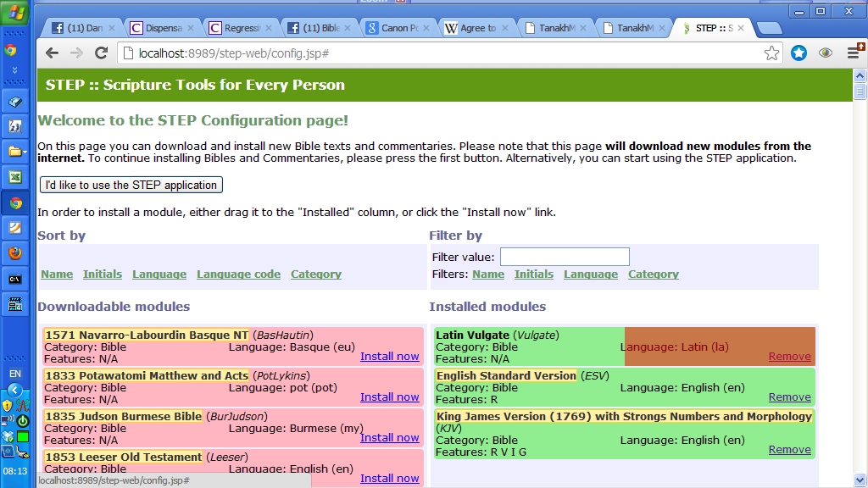Viewport: 868px width, 488px height.
Task: Switch to the Firefox taskbar window
Action: click(15, 252)
